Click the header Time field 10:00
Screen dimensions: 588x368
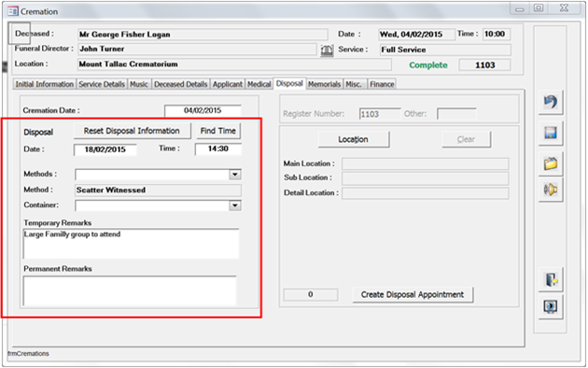tap(497, 35)
